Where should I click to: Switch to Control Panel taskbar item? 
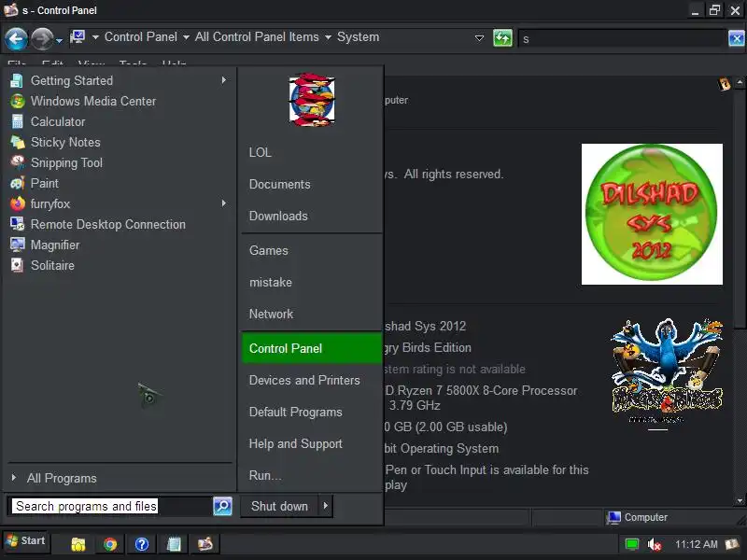205,544
